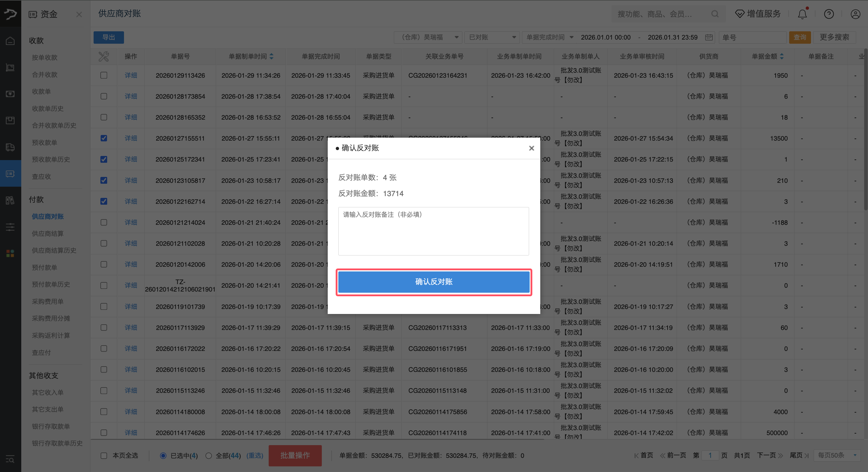Select the orders document icon in sidebar

pyautogui.click(x=10, y=67)
